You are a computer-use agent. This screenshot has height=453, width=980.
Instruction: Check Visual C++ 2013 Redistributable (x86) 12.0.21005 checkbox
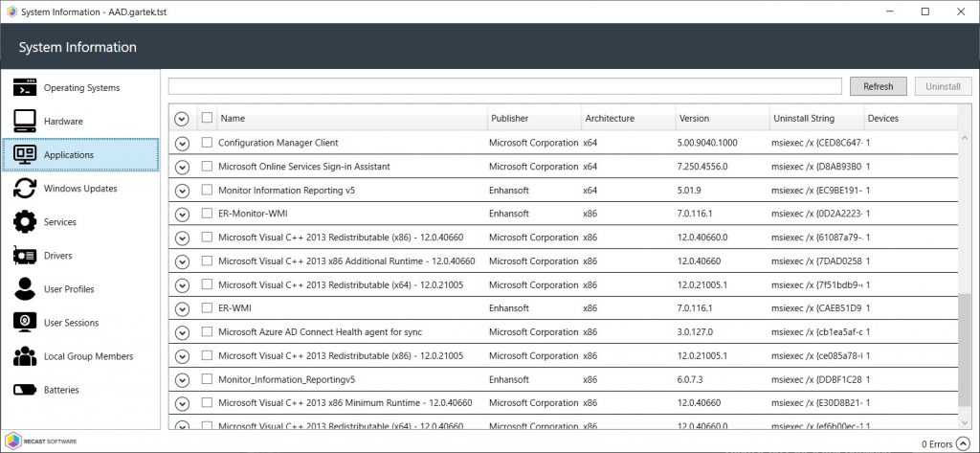tap(207, 355)
